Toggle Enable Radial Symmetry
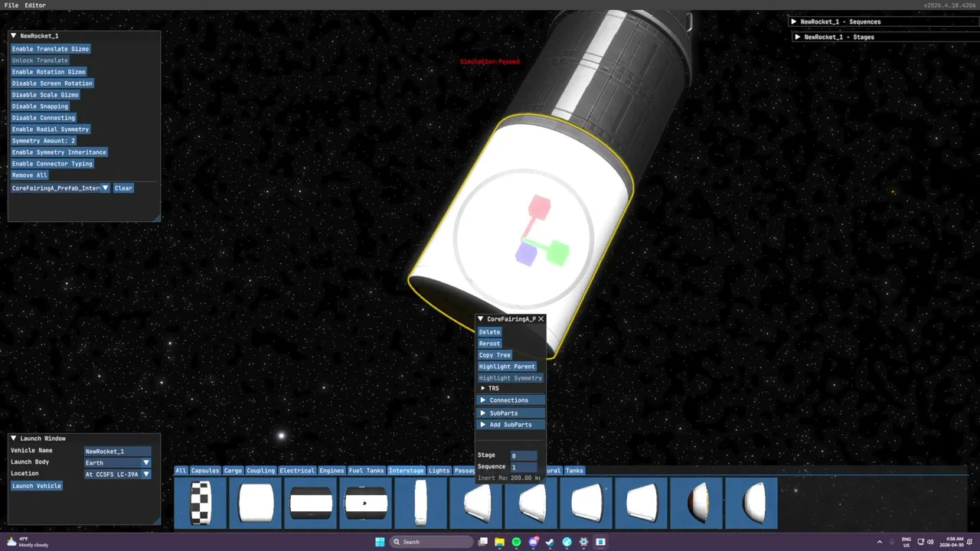This screenshot has height=551, width=980. tap(51, 129)
